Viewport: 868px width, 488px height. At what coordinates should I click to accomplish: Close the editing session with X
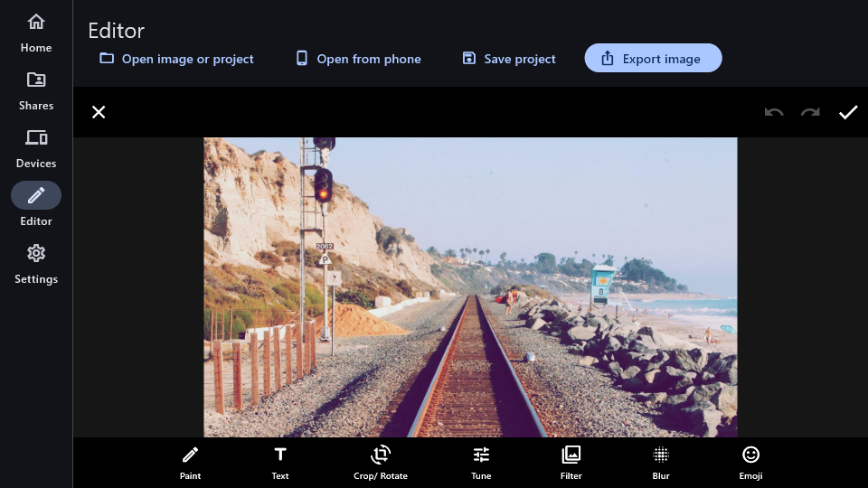tap(99, 112)
